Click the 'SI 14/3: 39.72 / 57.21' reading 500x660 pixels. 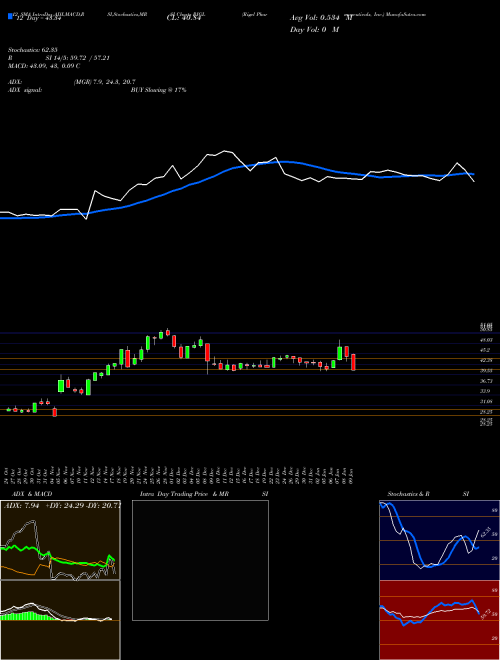coord(78,58)
